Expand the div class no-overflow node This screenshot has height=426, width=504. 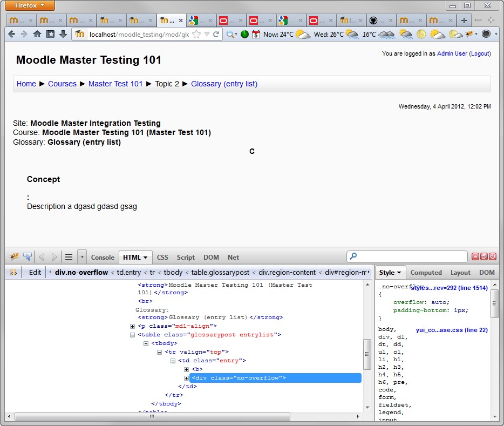point(186,378)
